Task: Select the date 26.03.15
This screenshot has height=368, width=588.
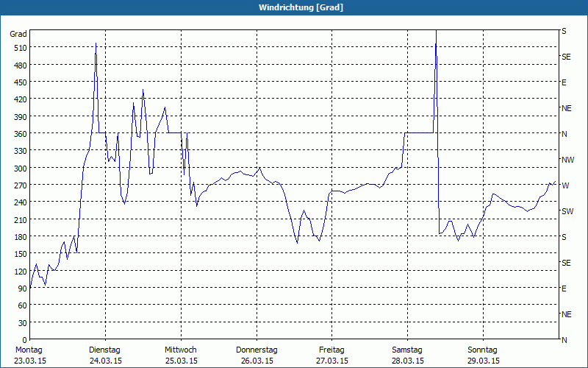Action: coord(257,361)
